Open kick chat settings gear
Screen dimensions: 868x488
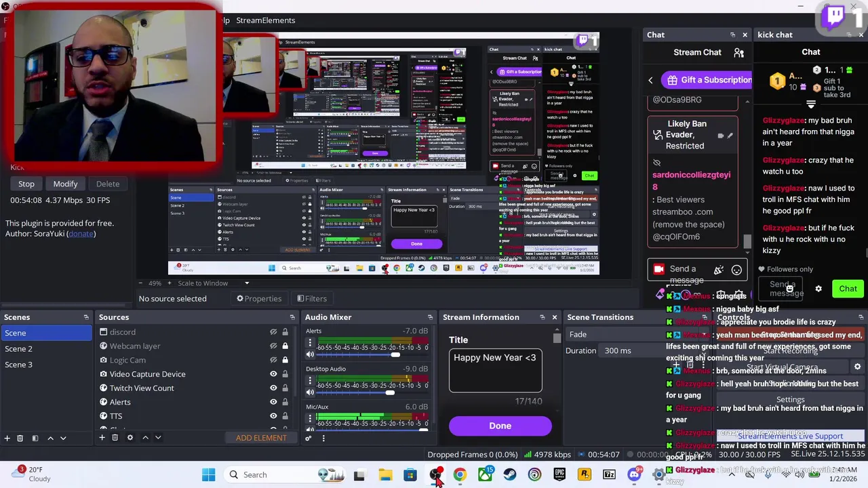point(818,289)
